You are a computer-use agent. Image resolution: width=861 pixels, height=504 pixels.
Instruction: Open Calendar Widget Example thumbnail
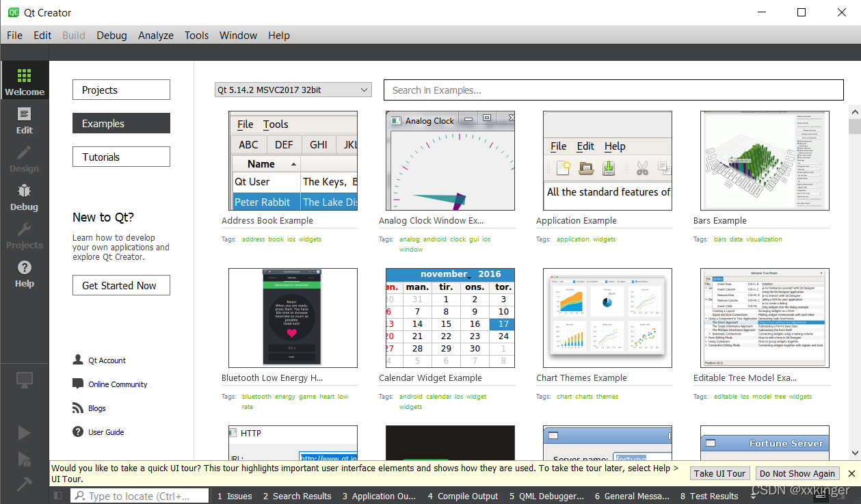pos(450,318)
